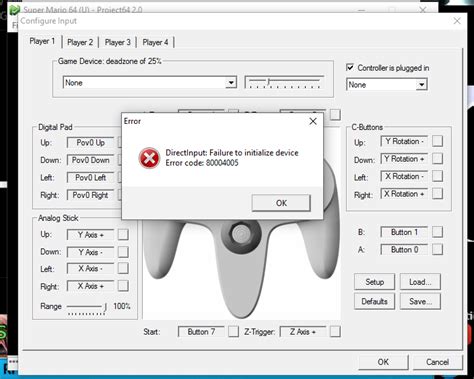The width and height of the screenshot is (474, 379).
Task: Click small button beside Start mapping
Action: tap(233, 332)
